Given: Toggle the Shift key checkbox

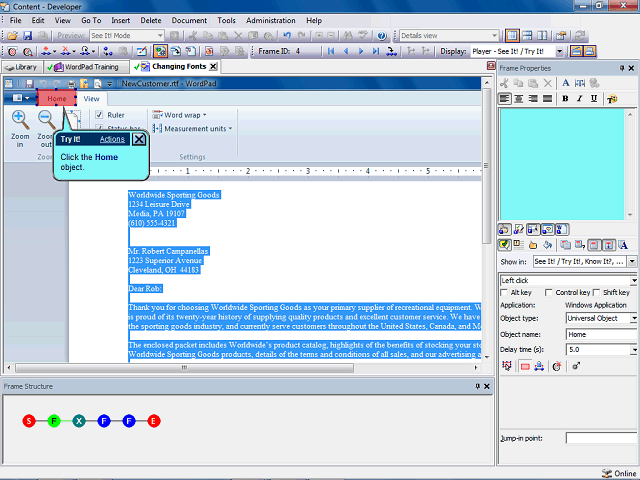Looking at the screenshot, I should pyautogui.click(x=596, y=293).
